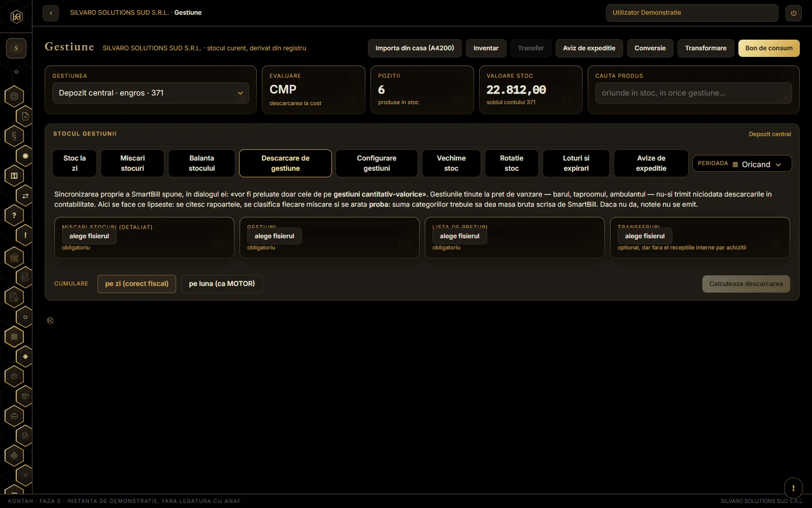The width and height of the screenshot is (812, 508).
Task: Go to 'Balanta stocului' tab
Action: point(201,163)
